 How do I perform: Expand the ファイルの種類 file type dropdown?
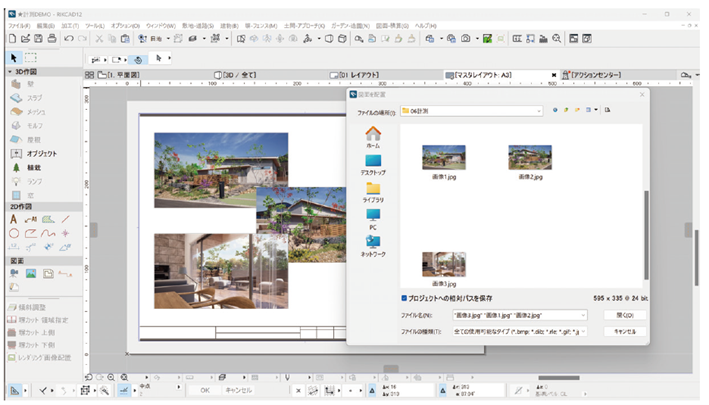tap(585, 330)
